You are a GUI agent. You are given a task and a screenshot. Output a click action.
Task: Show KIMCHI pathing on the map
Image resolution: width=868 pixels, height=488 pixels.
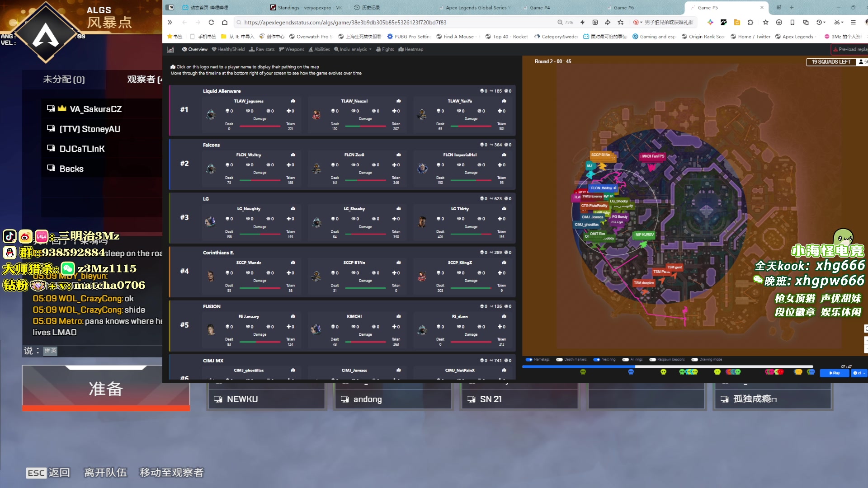click(399, 316)
